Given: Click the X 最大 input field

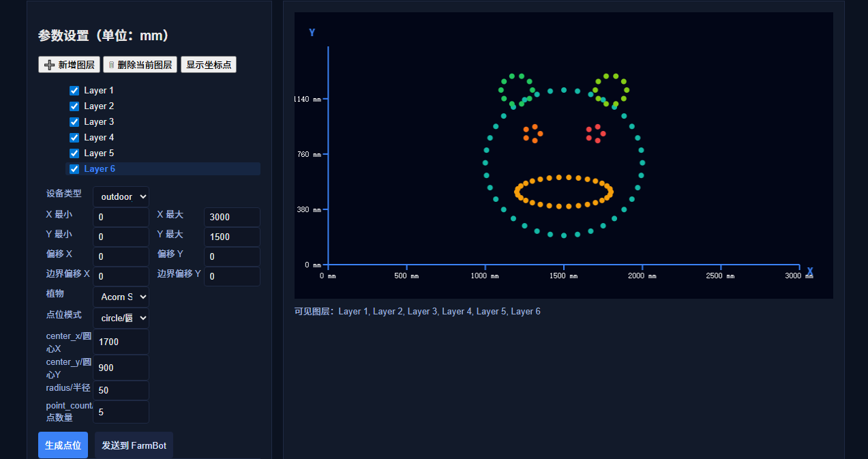Looking at the screenshot, I should click(x=232, y=218).
